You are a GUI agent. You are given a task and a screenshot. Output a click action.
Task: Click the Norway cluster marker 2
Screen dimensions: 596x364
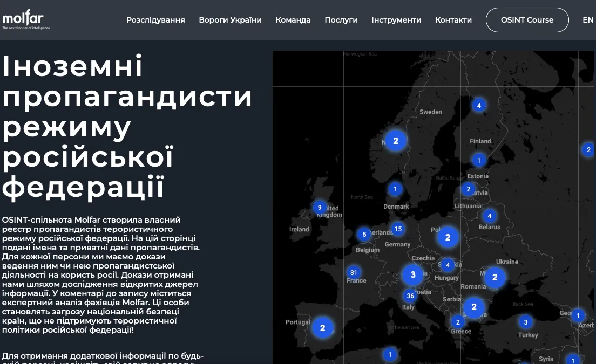point(396,141)
